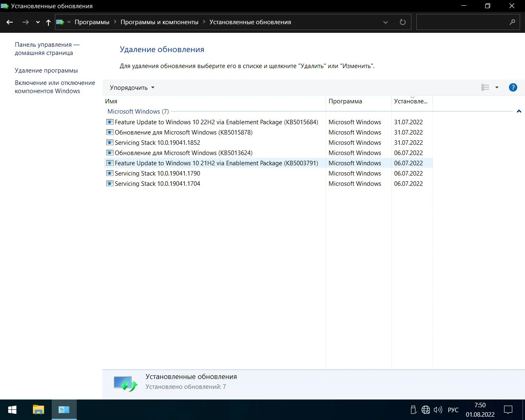Expand chevron after Программы breadcrumb
This screenshot has width=525, height=420.
tap(115, 22)
